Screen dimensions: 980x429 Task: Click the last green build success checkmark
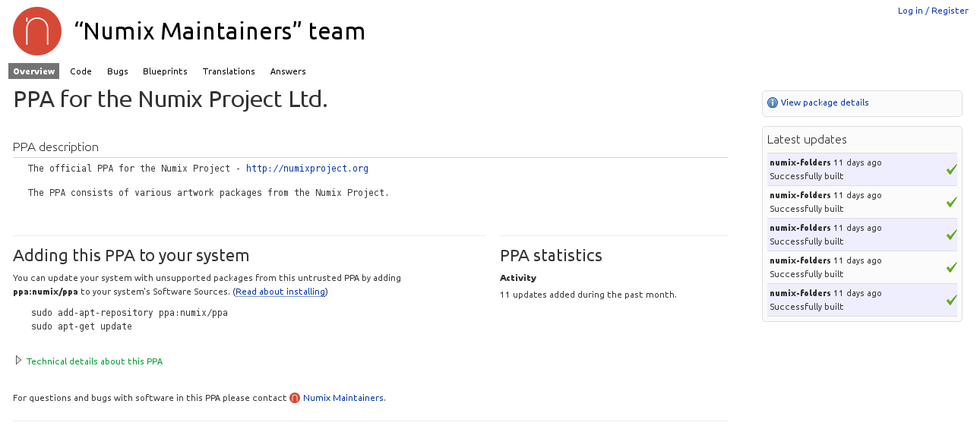951,301
